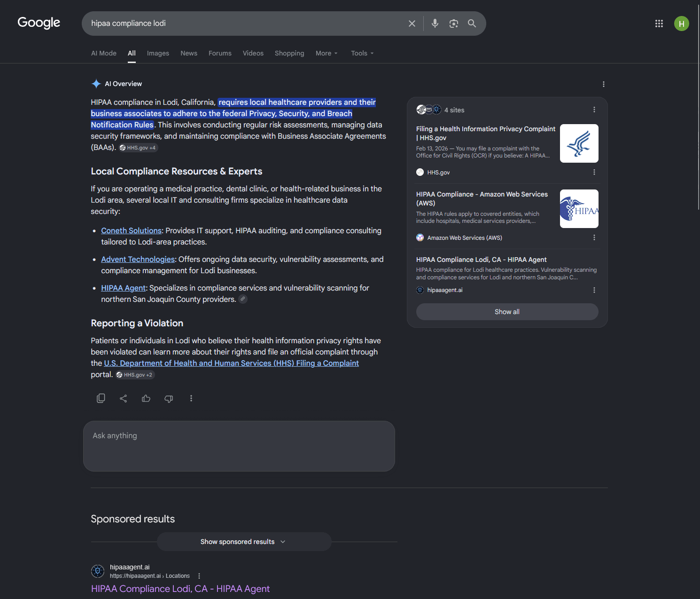The width and height of the screenshot is (700, 599).
Task: Switch to Forums tab
Action: coord(220,53)
